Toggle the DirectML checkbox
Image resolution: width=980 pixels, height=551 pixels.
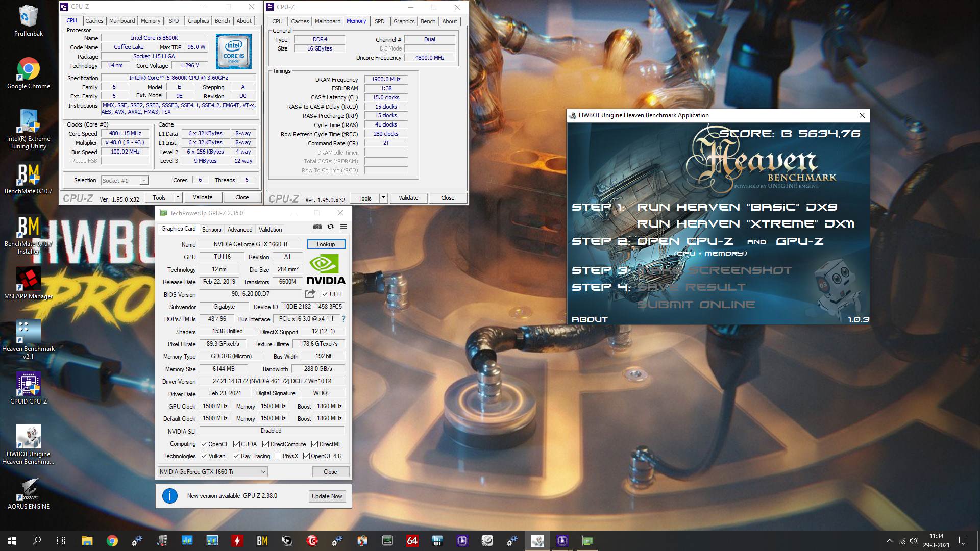click(315, 444)
